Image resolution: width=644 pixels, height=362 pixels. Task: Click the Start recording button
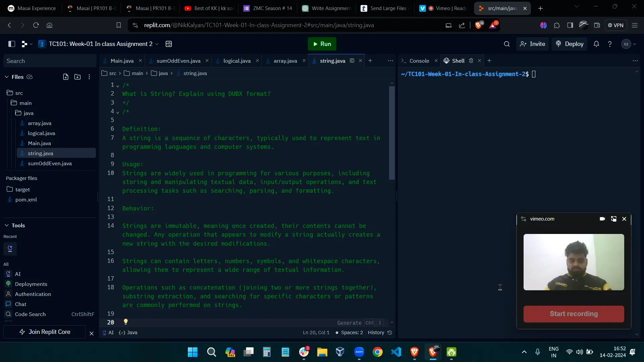[x=574, y=314]
